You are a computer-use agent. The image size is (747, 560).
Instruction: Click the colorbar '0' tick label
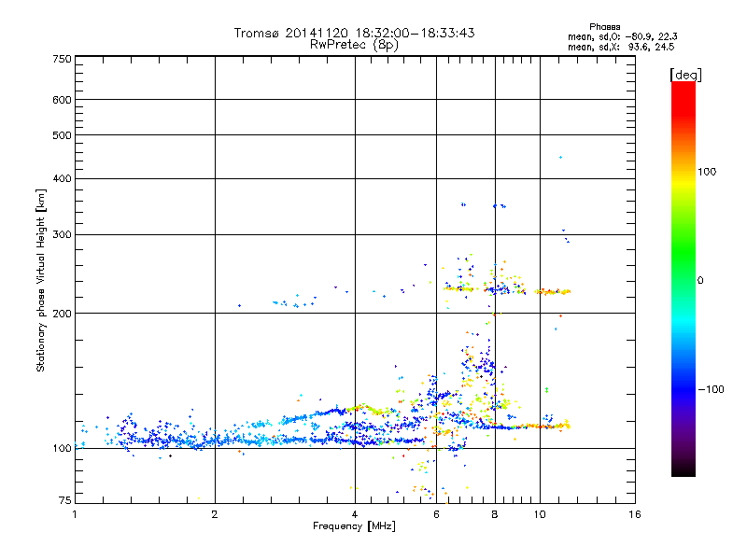tap(700, 281)
